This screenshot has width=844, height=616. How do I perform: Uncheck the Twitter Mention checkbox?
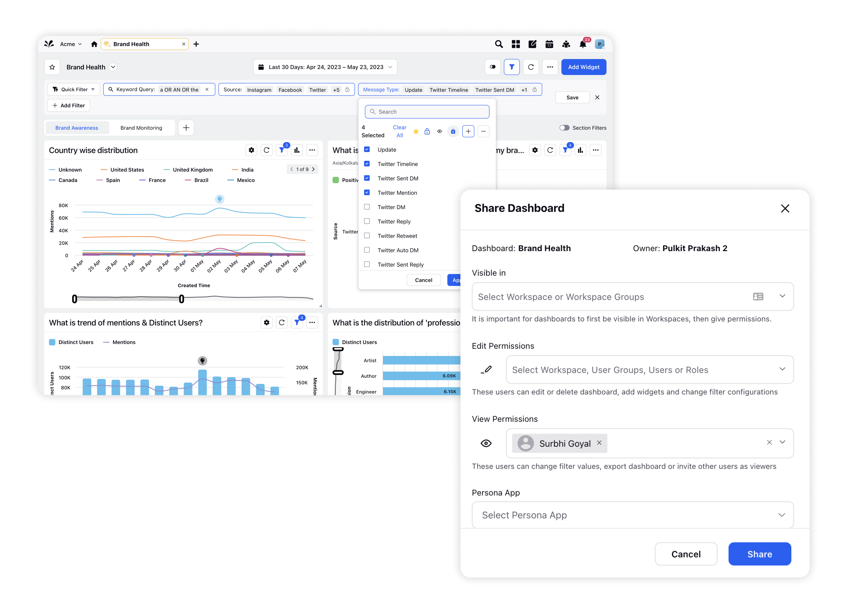point(367,192)
